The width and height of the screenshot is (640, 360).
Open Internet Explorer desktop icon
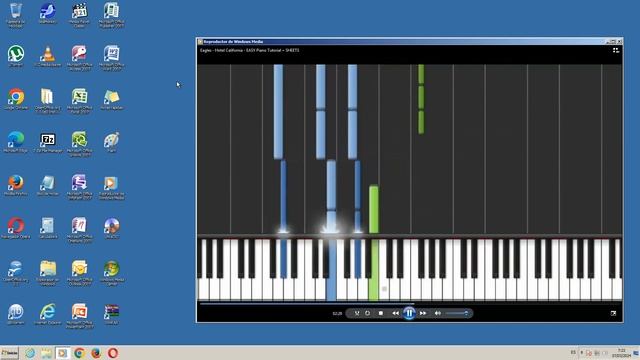(47, 314)
